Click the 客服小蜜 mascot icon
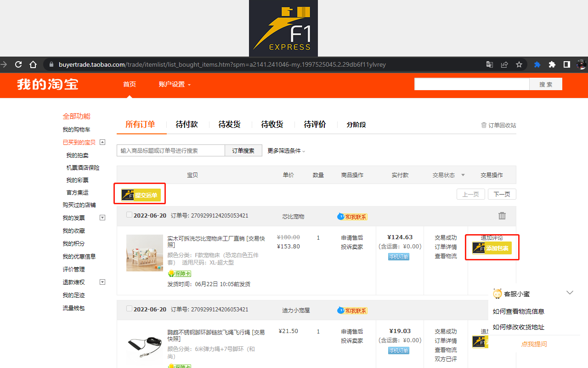 pyautogui.click(x=497, y=293)
